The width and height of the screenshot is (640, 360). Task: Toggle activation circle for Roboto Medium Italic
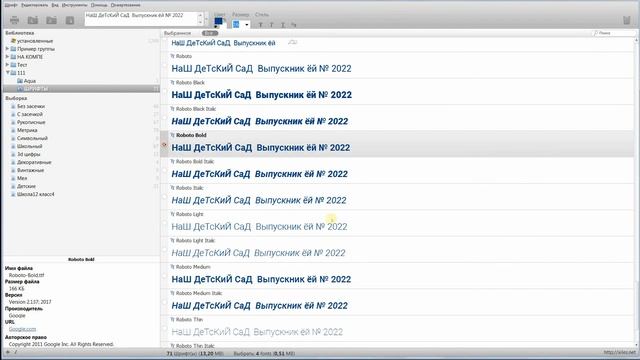pos(164,302)
